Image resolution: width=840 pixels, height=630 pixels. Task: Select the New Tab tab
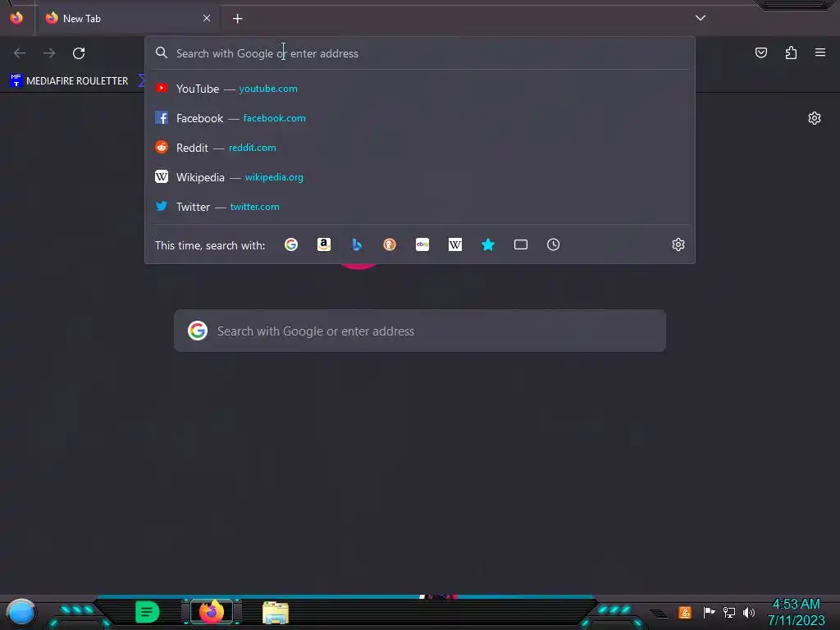pos(128,18)
